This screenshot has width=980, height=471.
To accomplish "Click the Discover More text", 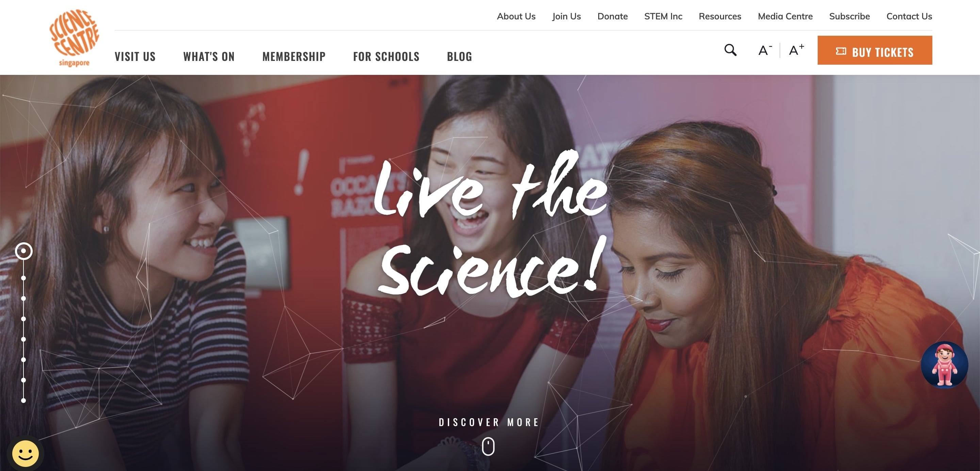I will [489, 422].
